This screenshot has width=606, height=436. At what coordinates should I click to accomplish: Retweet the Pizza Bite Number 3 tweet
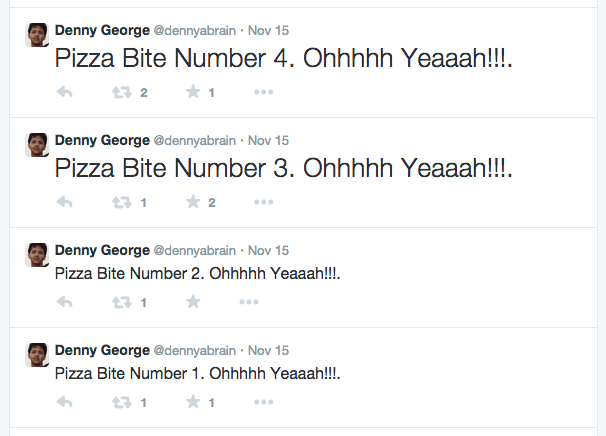click(122, 203)
